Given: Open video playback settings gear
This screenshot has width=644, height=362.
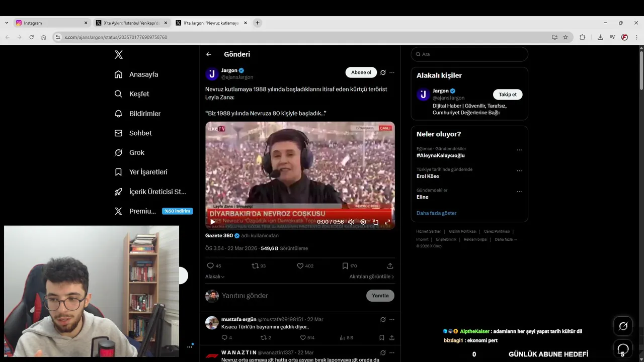Looking at the screenshot, I should [363, 222].
